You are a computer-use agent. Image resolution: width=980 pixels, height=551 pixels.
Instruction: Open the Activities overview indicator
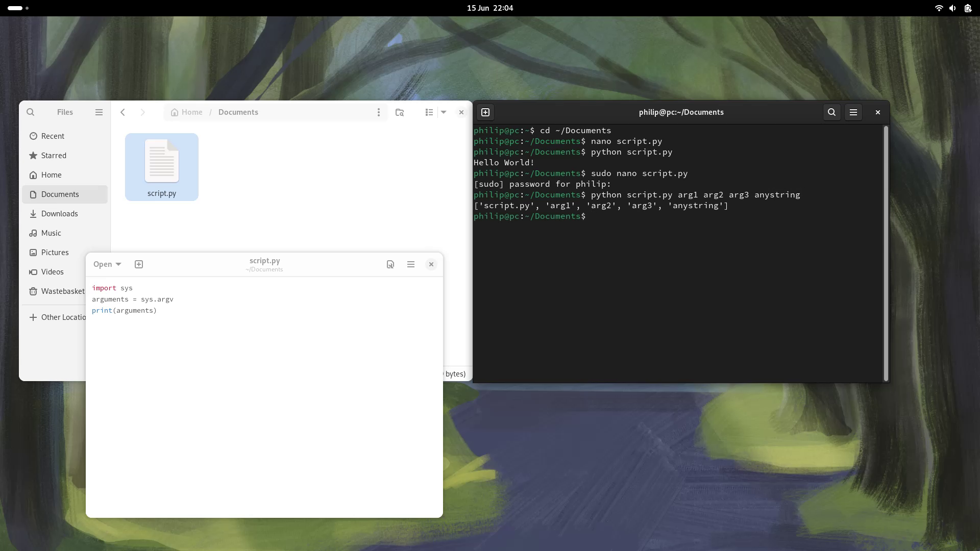point(18,8)
